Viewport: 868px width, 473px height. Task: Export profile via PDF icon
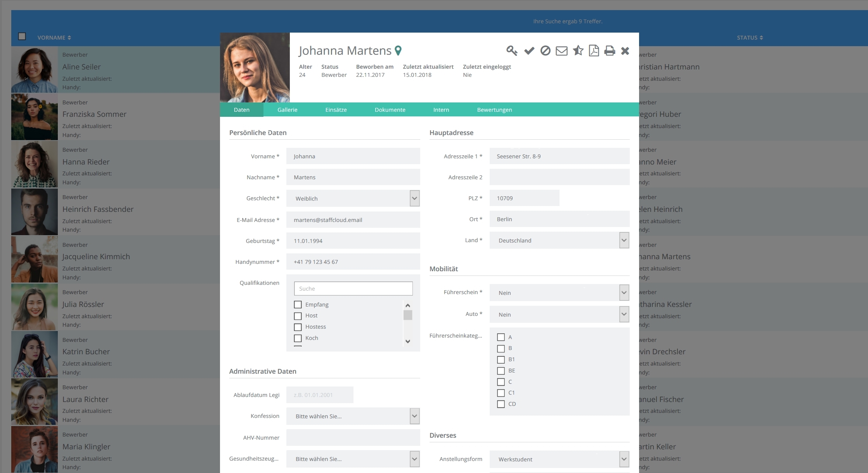(594, 51)
